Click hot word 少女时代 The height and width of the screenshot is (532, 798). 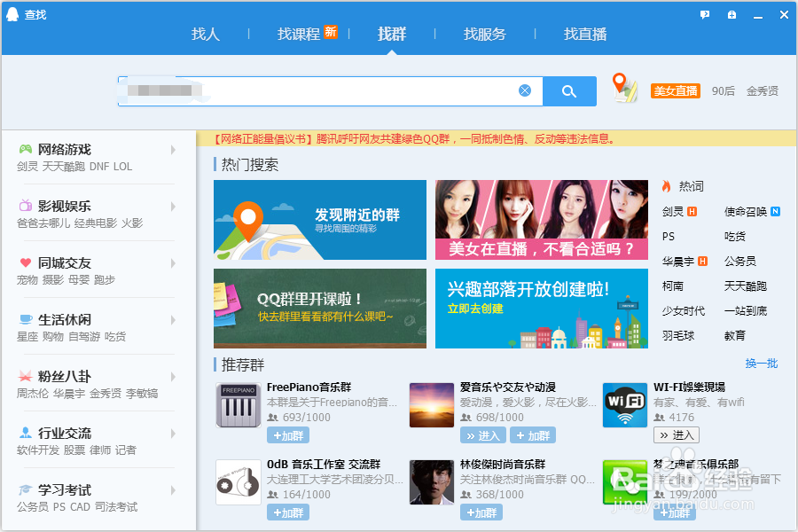[684, 311]
